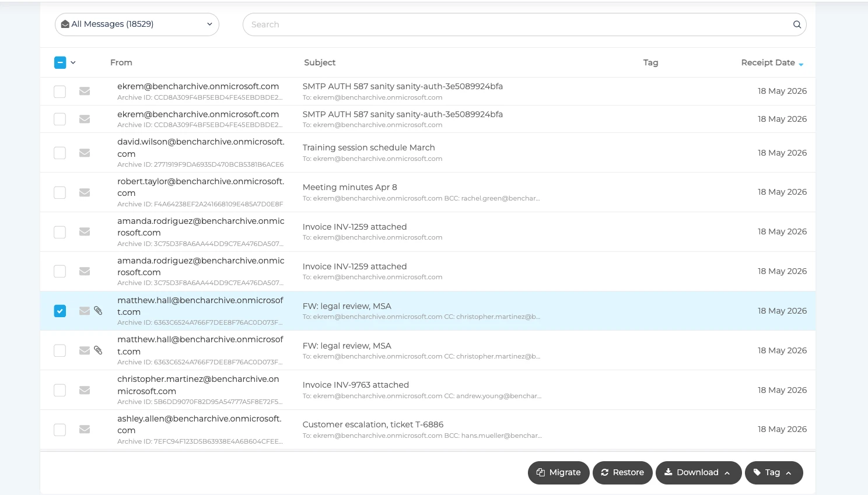Expand the chevron beside the select-all checkbox
The image size is (868, 495).
pos(73,62)
